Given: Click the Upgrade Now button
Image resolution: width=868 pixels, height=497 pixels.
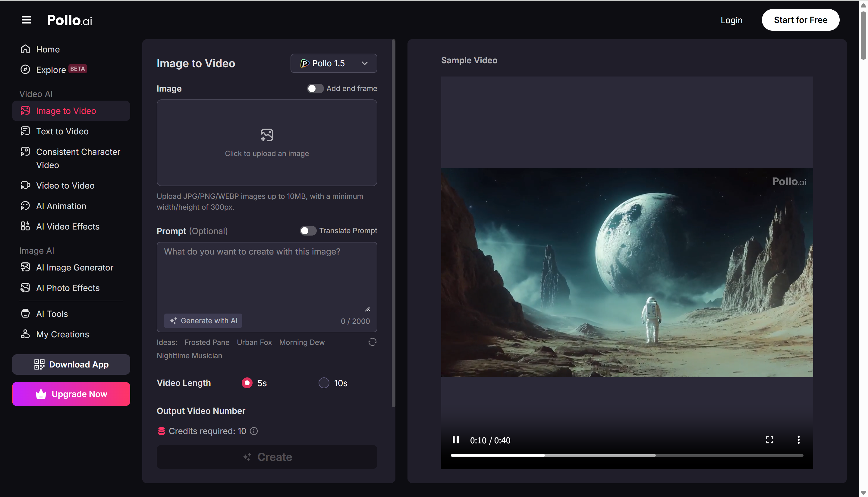Looking at the screenshot, I should pos(71,394).
